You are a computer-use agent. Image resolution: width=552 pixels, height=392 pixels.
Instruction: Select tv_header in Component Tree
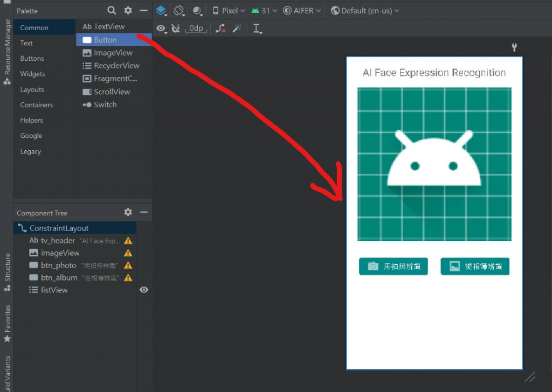75,241
